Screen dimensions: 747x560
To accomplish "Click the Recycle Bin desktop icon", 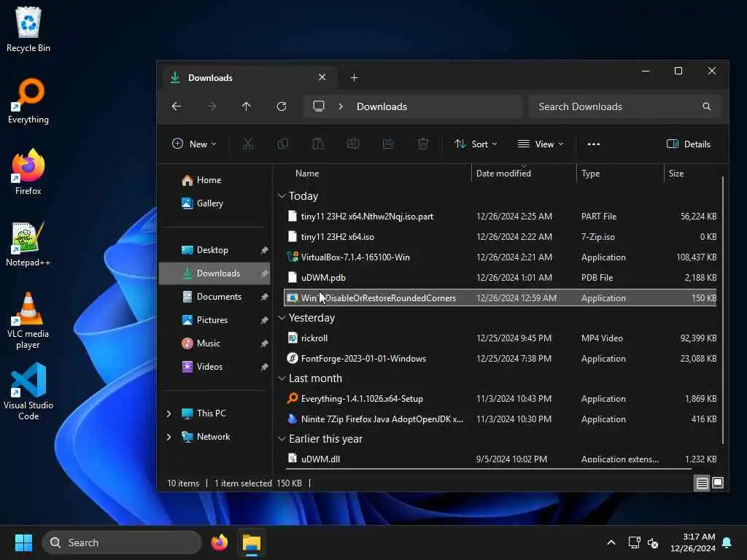I will [28, 29].
